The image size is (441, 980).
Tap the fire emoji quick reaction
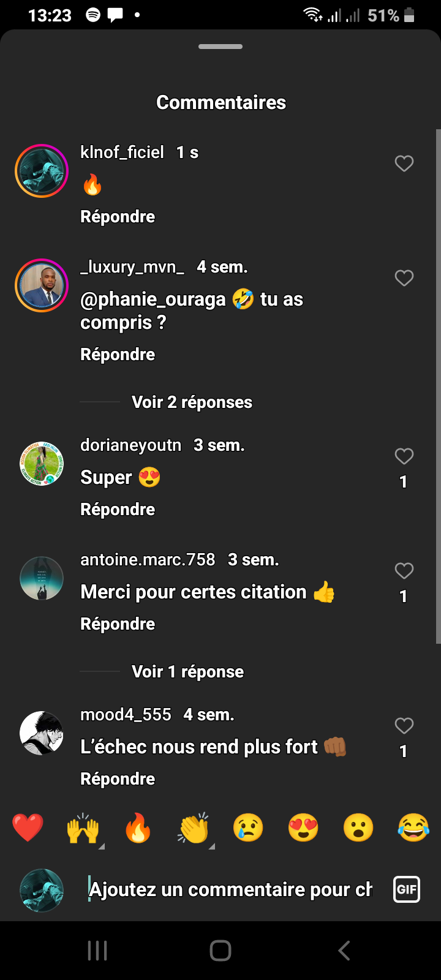[138, 828]
